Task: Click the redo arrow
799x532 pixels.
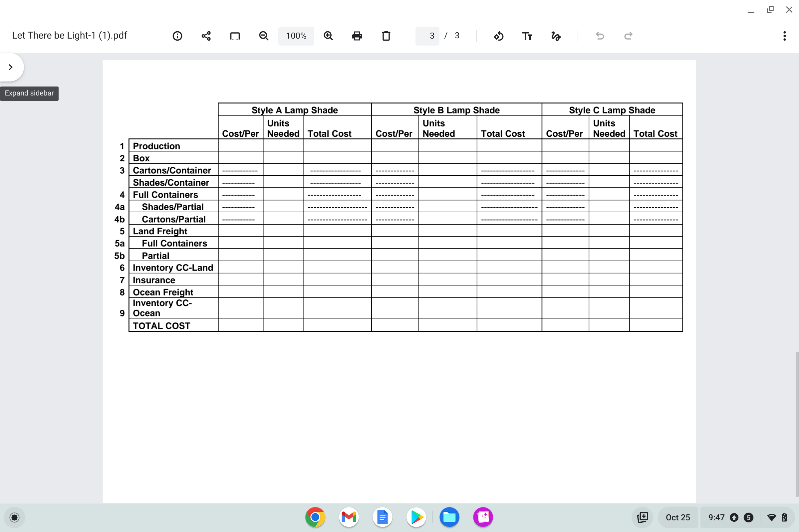Action: 628,36
